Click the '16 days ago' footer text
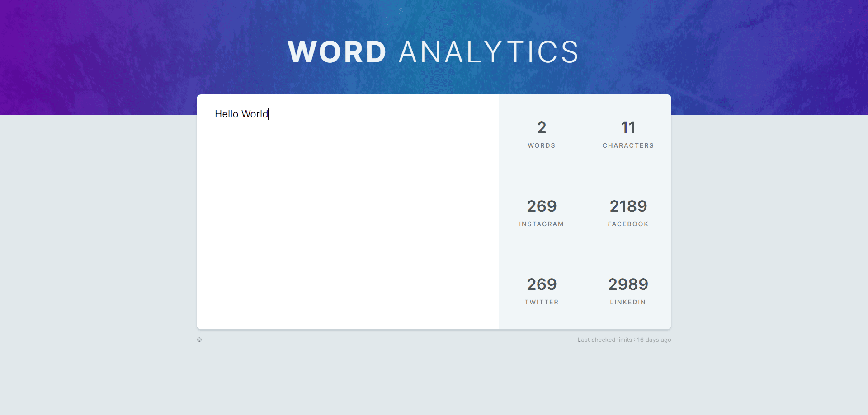Screen dimensions: 868x415 [654, 340]
